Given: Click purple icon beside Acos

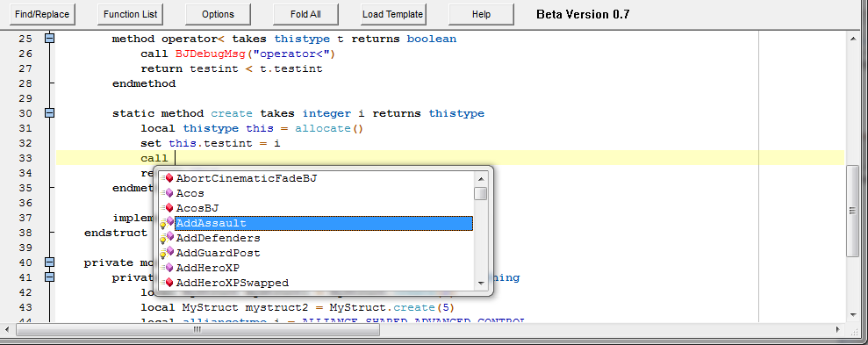Looking at the screenshot, I should pos(168,193).
